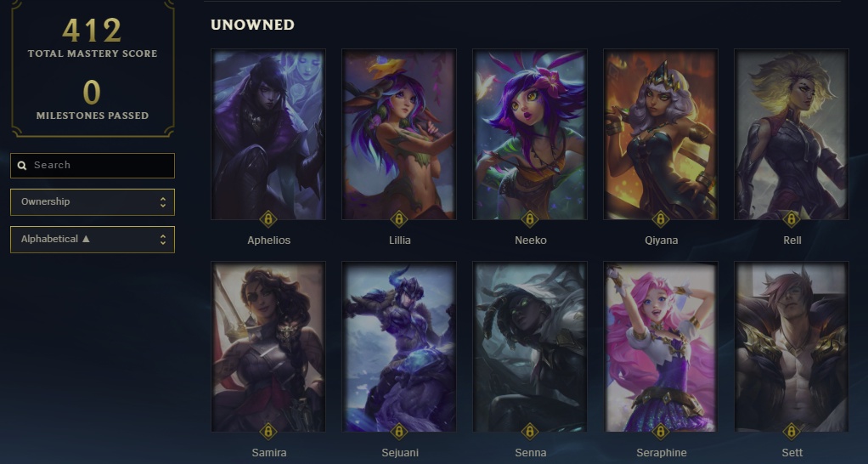
Task: Open the Ownership filter dropdown
Action: [x=93, y=202]
